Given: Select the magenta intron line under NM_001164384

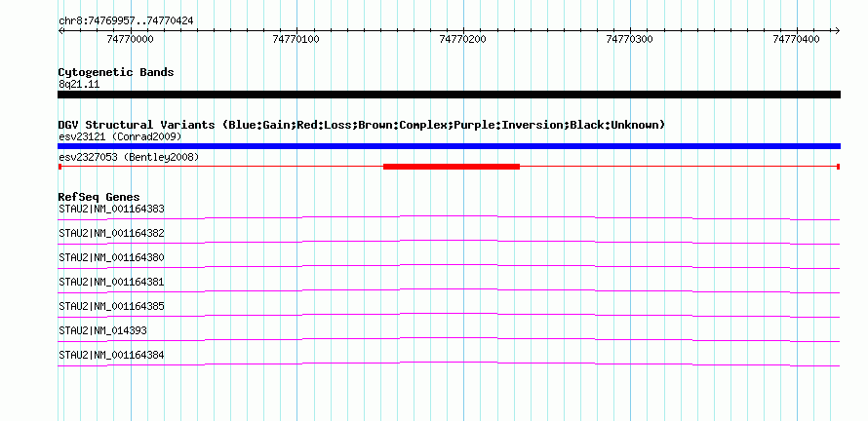Looking at the screenshot, I should [x=449, y=362].
